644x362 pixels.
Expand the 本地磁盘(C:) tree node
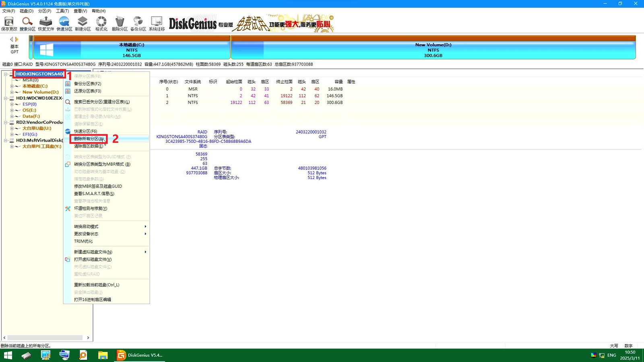click(12, 86)
